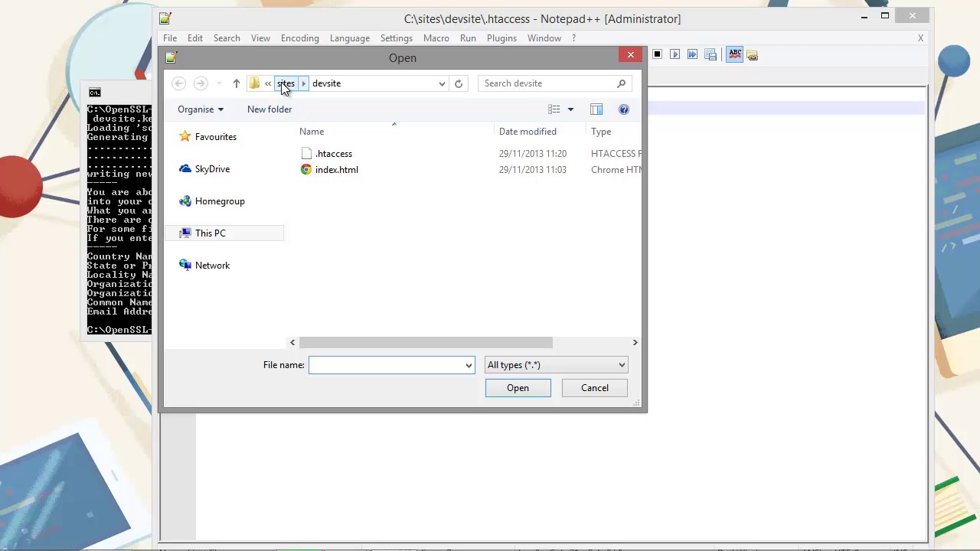This screenshot has height=551, width=980.
Task: Go up one folder level arrow
Action: (236, 83)
